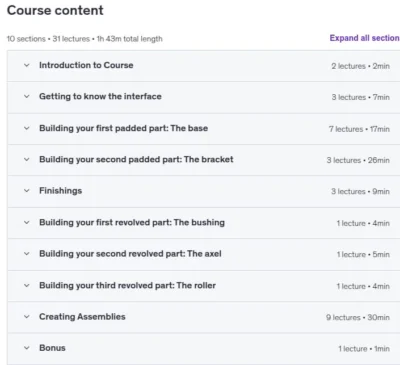Expand the Getting to know the interface chevron
400x365 pixels.
(27, 97)
